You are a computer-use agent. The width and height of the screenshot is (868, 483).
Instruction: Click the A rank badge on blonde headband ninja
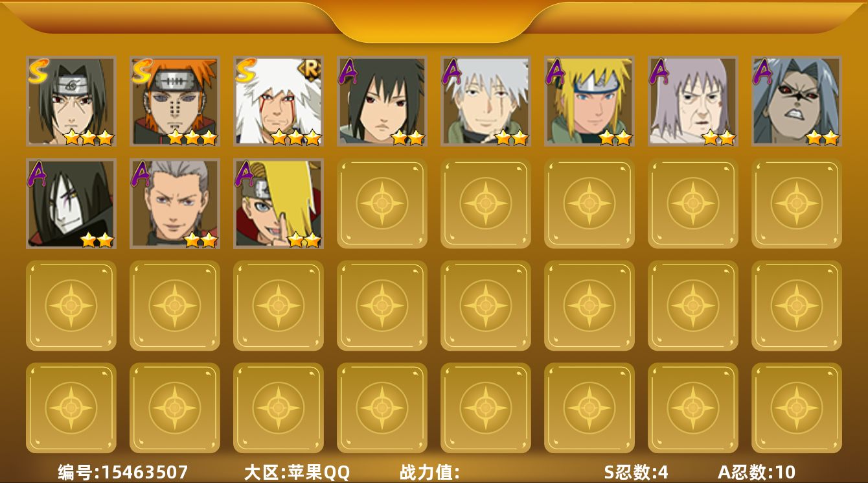click(x=556, y=71)
